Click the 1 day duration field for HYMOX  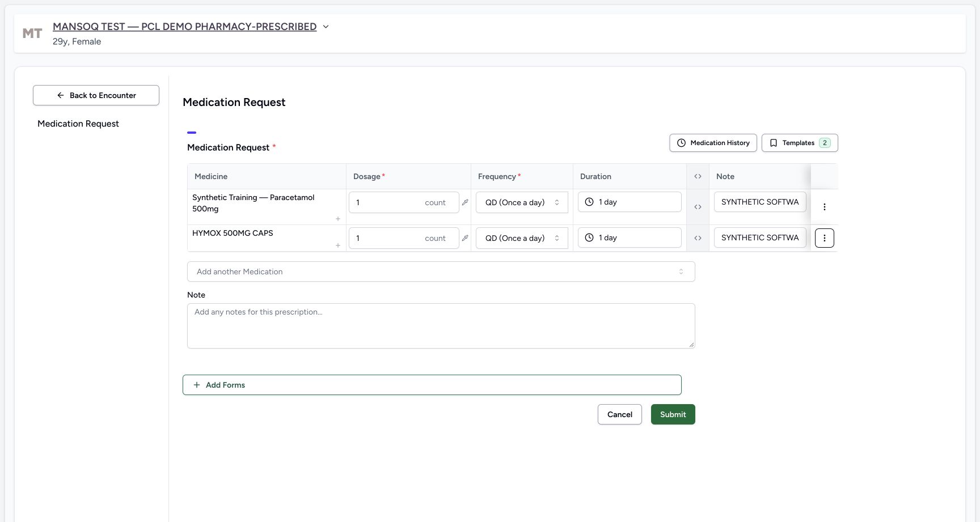click(630, 237)
